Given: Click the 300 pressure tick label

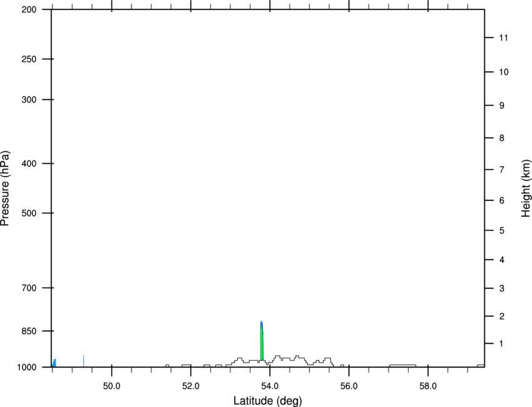Looking at the screenshot, I should (x=29, y=100).
